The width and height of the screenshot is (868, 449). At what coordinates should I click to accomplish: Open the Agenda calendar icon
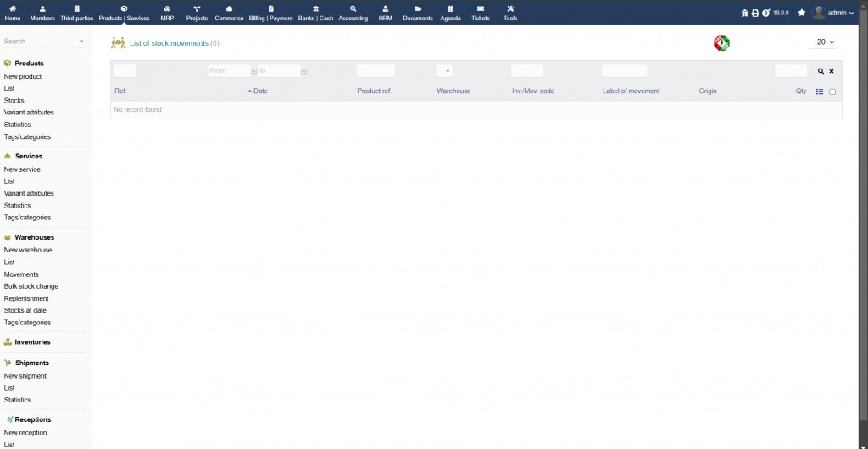pyautogui.click(x=451, y=8)
